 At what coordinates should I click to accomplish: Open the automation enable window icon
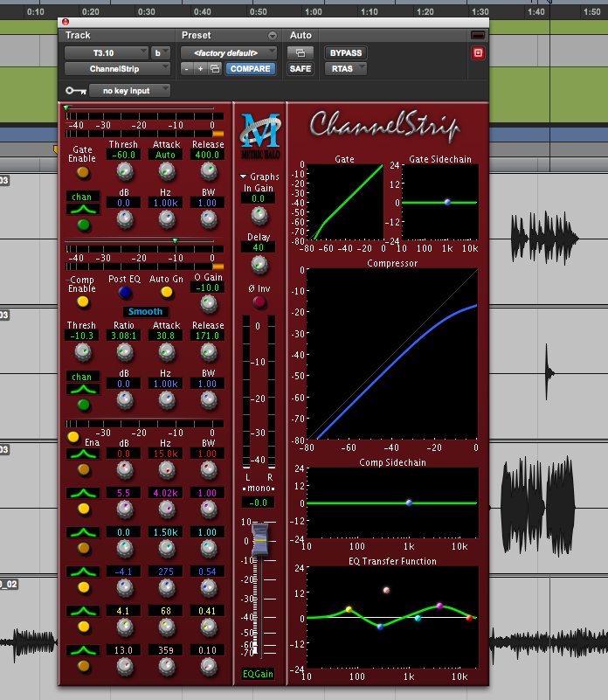click(301, 53)
